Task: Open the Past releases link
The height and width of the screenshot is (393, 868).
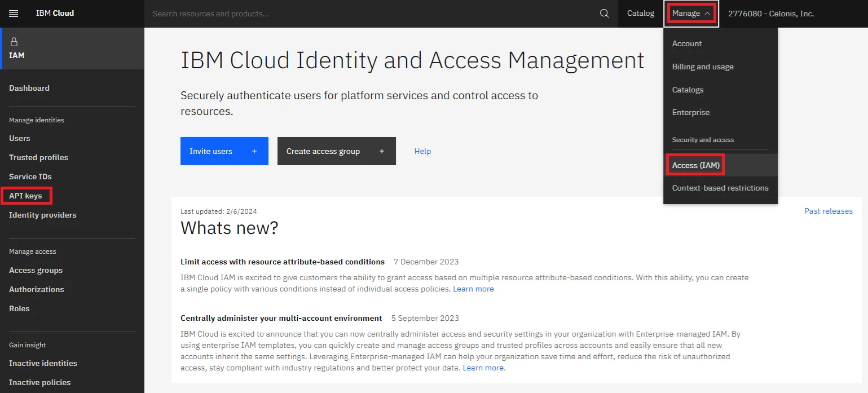Action: click(x=829, y=211)
